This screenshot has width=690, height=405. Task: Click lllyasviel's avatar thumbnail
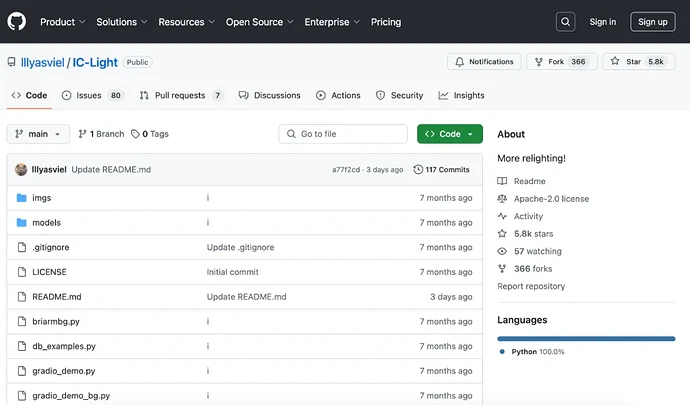pos(21,169)
